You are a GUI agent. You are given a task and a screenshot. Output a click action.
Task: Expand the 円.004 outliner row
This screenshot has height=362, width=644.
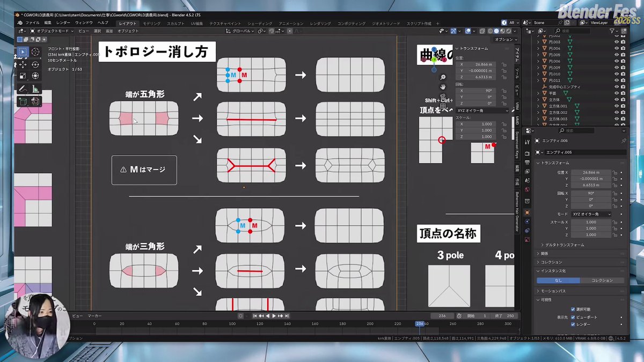(x=538, y=48)
